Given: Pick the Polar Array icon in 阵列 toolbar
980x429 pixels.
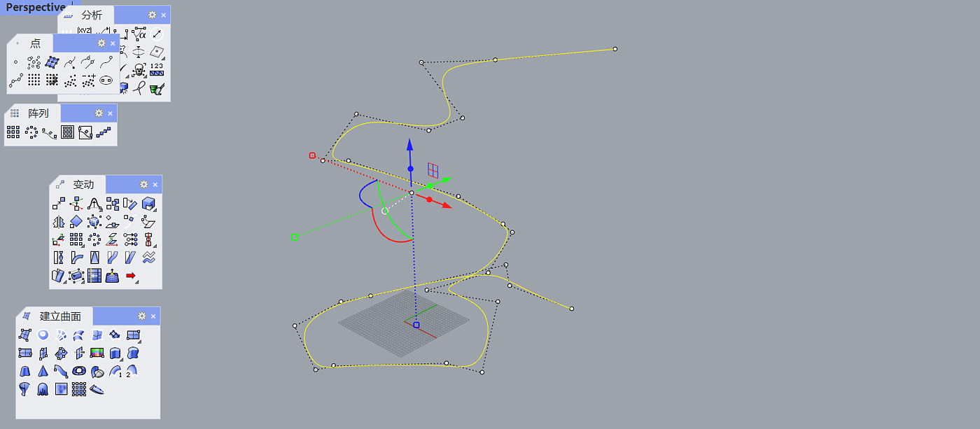Looking at the screenshot, I should (x=31, y=132).
